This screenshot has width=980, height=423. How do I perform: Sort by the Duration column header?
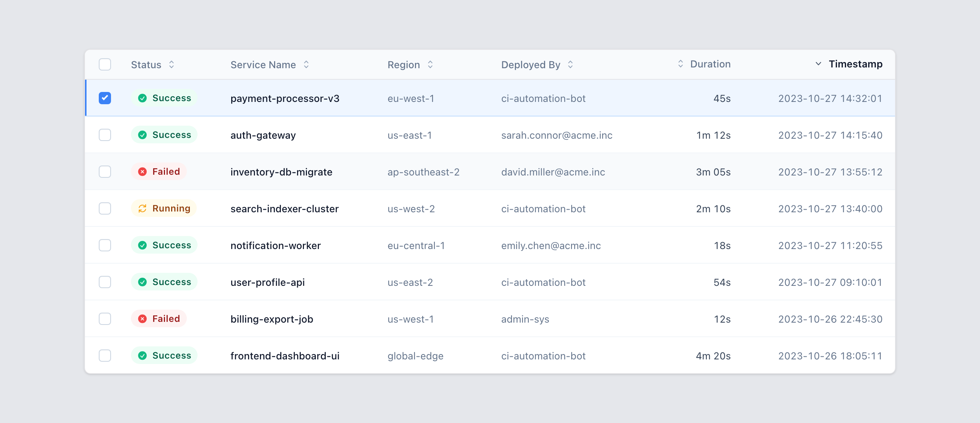click(x=710, y=64)
